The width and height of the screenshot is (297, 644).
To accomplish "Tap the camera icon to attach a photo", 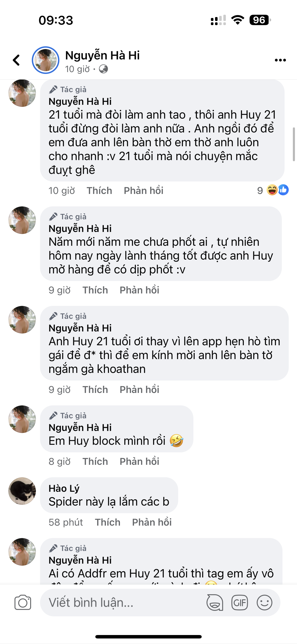I will [x=23, y=603].
